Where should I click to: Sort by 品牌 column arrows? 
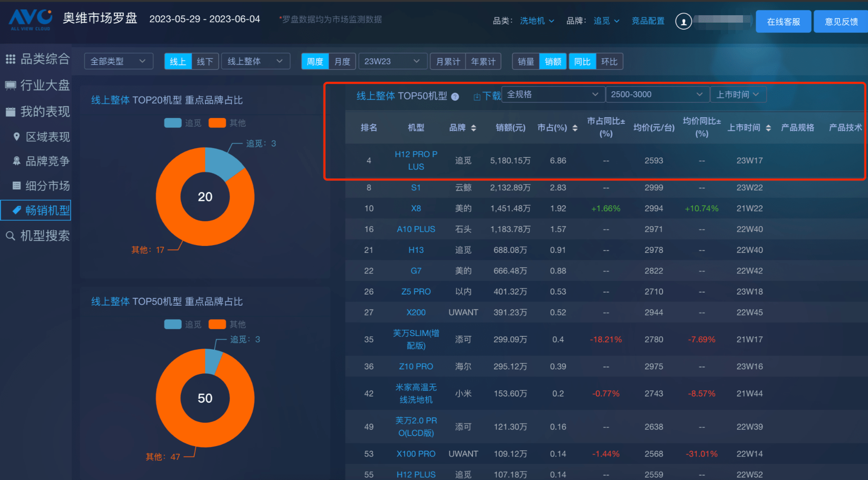coord(473,128)
